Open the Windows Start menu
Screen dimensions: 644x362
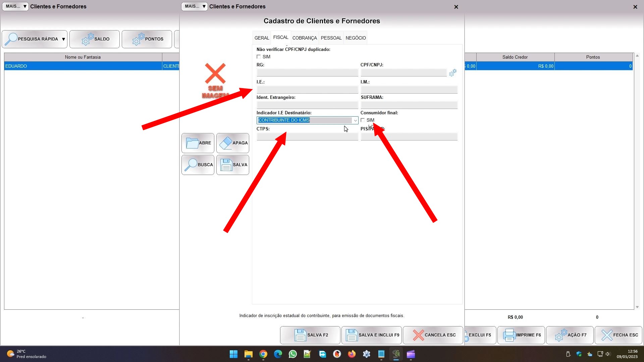coord(233,354)
